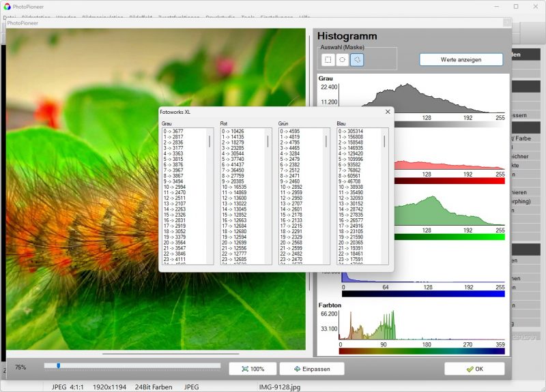The width and height of the screenshot is (546, 392).
Task: Click the Histogramm panel title
Action: pos(347,36)
